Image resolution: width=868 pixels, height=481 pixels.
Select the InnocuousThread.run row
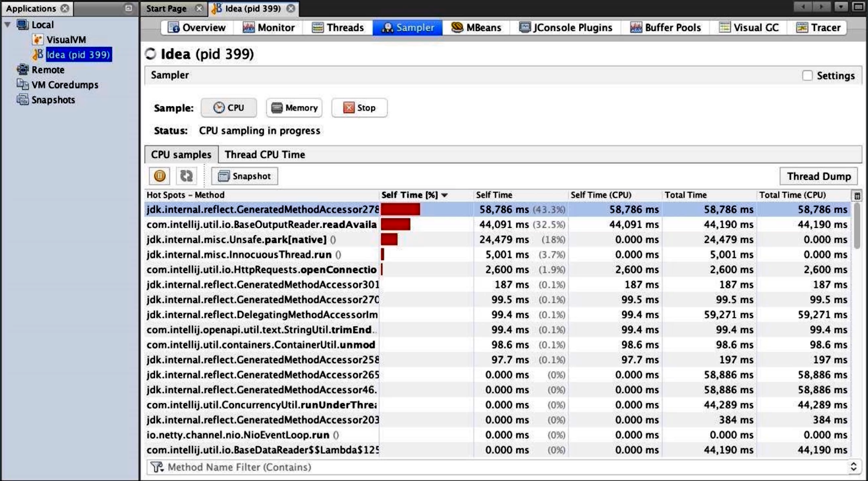pos(498,255)
